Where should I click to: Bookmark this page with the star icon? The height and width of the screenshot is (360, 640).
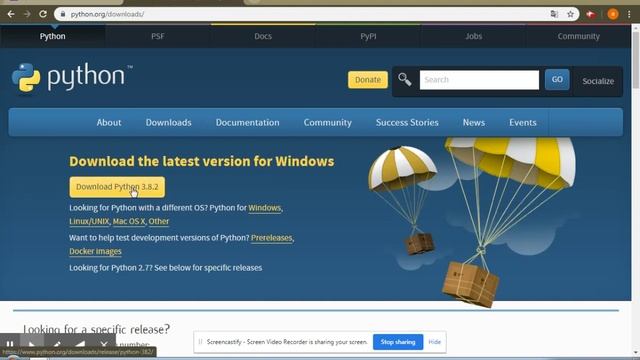pyautogui.click(x=570, y=14)
